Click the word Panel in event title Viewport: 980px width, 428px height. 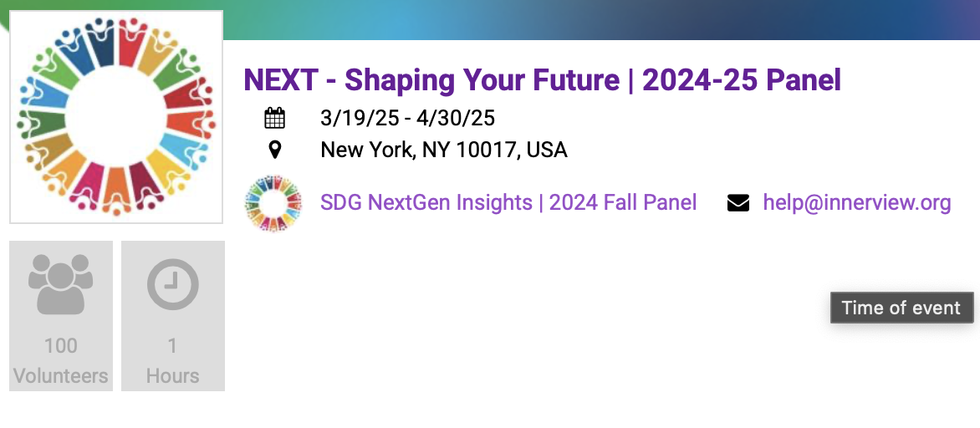[x=801, y=80]
